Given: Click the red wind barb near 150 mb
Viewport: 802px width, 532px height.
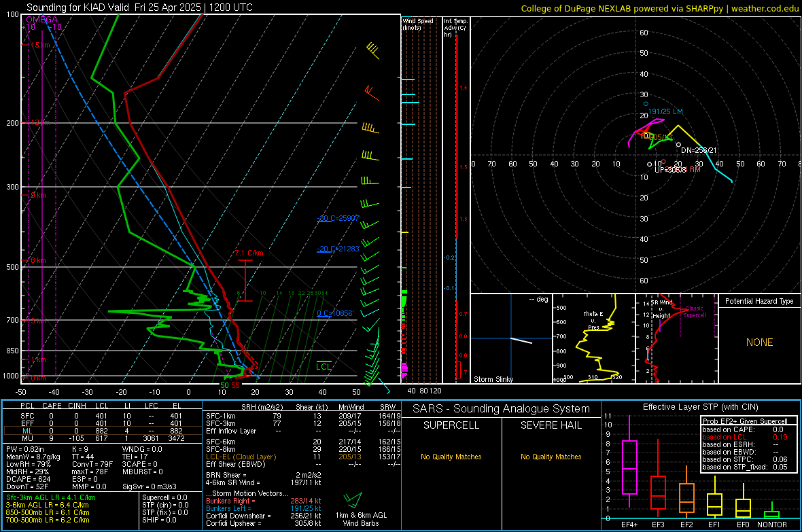Looking at the screenshot, I should point(372,92).
